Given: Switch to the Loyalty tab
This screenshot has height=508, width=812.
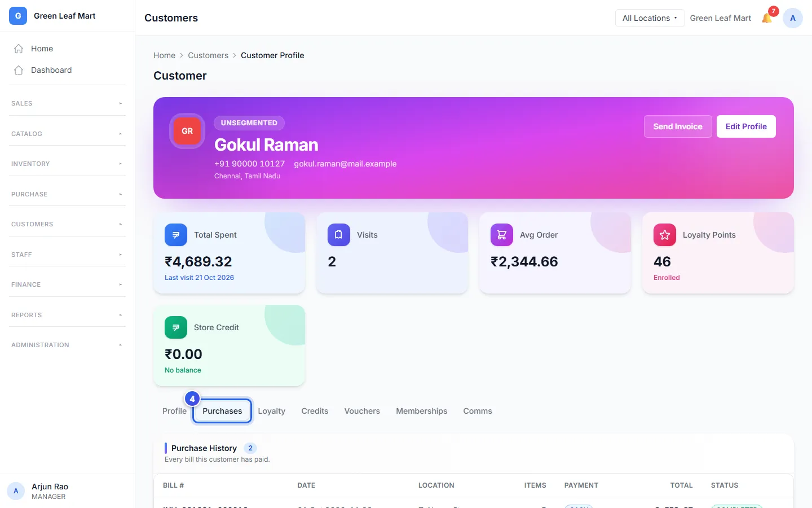Looking at the screenshot, I should tap(272, 411).
